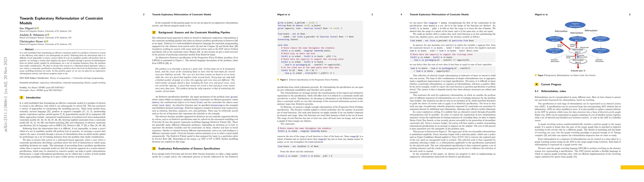Select the Reformulated spec: C node

tap(601, 39)
